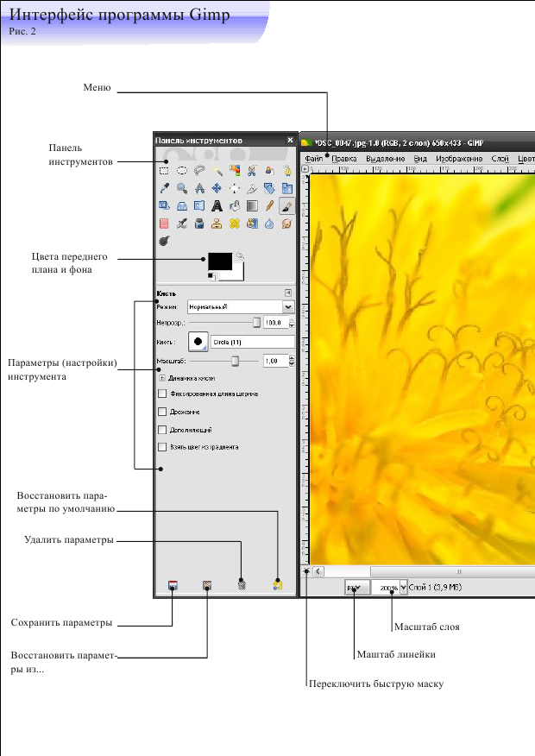Expand the Динамика кисти section

tap(162, 378)
